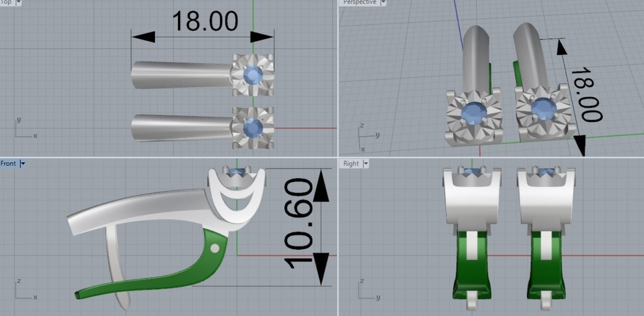Open the Front viewport dropdown arrow
Image resolution: width=644 pixels, height=316 pixels.
23,164
